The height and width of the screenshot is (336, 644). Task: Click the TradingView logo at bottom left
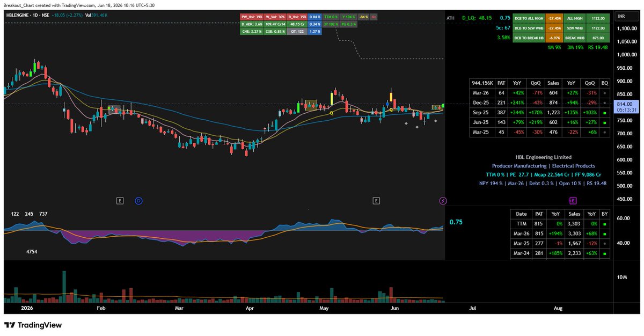[x=33, y=325]
